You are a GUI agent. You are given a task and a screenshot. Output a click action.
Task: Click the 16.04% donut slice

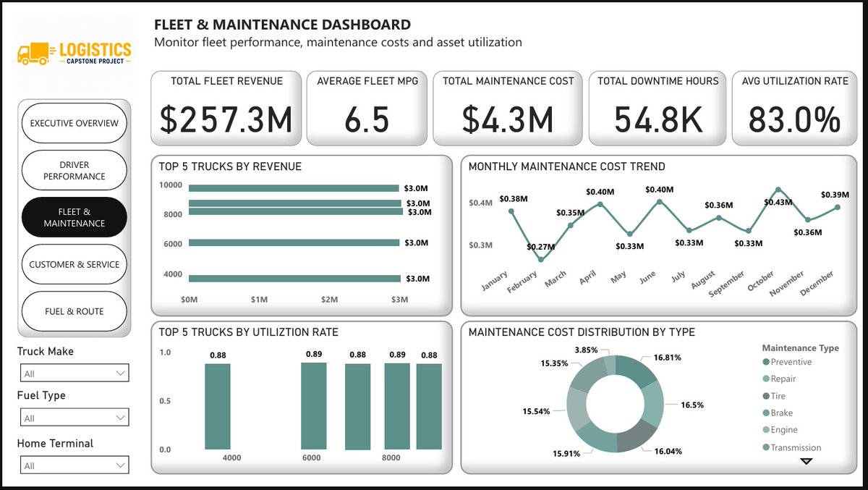click(637, 436)
